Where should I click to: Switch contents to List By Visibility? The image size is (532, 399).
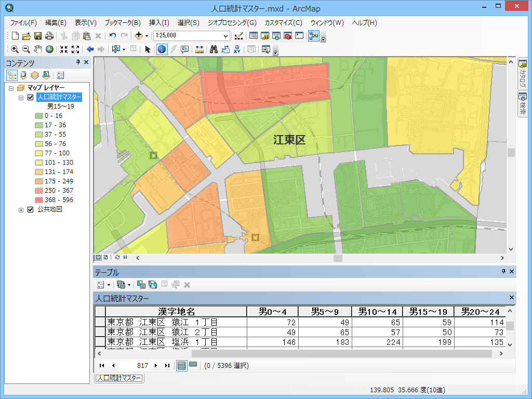(35, 75)
